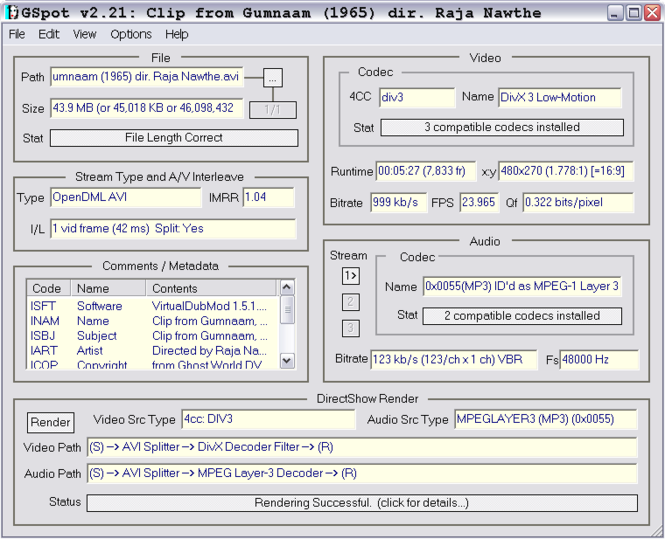Maximize the GSpot window
The width and height of the screenshot is (665, 539).
634,13
